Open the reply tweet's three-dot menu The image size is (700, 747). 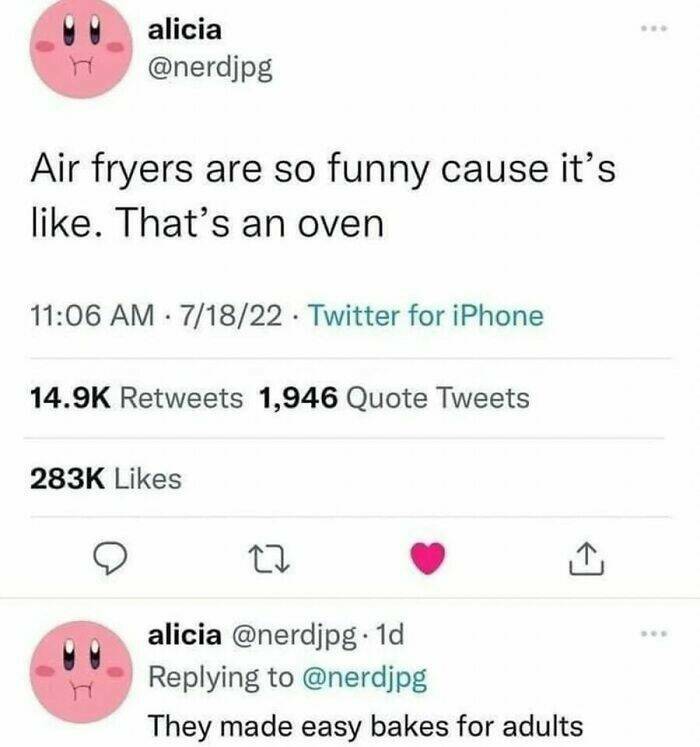click(654, 634)
